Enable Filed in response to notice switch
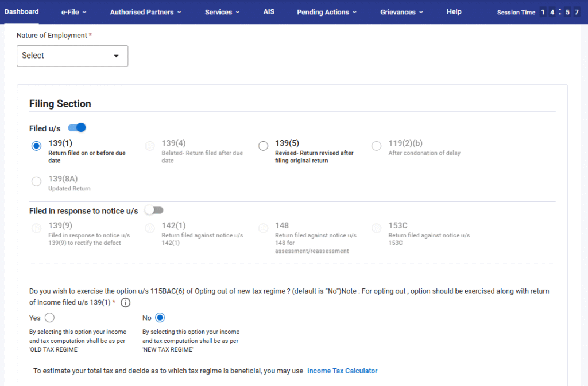The width and height of the screenshot is (588, 386). 154,210
